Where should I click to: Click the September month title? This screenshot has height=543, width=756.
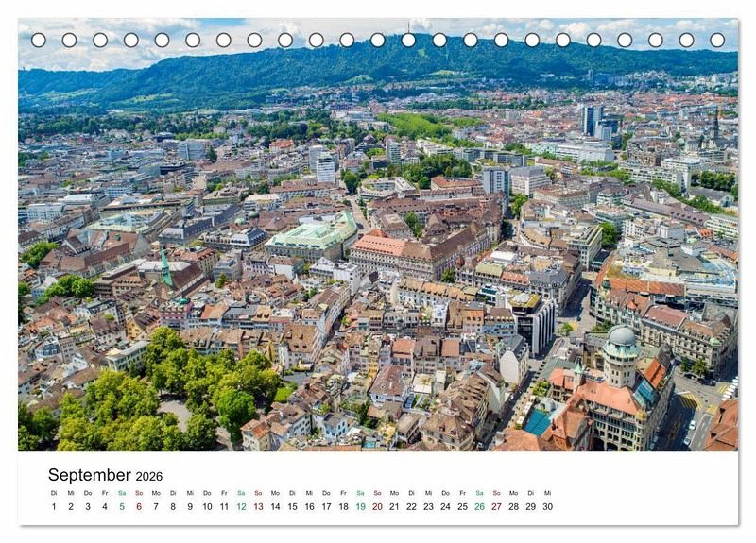point(90,475)
